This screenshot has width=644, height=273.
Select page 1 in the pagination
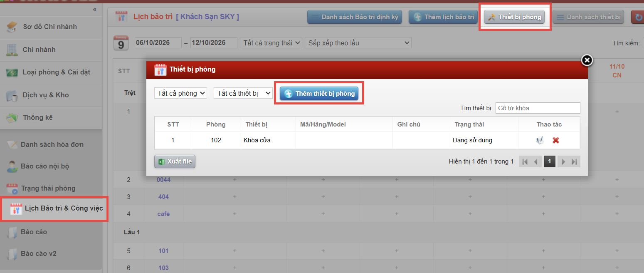coord(550,161)
